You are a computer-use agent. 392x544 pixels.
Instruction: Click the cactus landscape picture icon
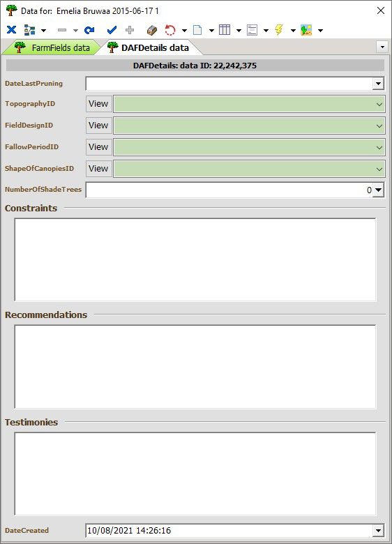point(306,30)
